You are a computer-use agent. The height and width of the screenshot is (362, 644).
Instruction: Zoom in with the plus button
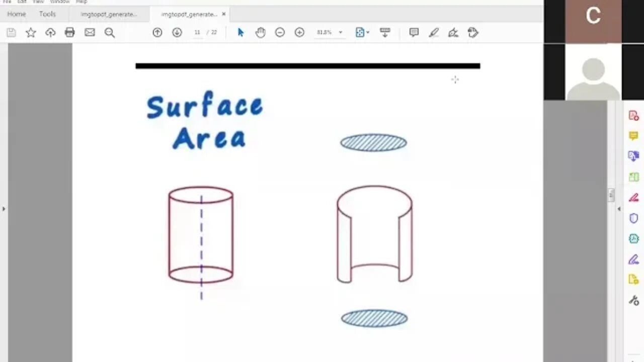tap(299, 33)
